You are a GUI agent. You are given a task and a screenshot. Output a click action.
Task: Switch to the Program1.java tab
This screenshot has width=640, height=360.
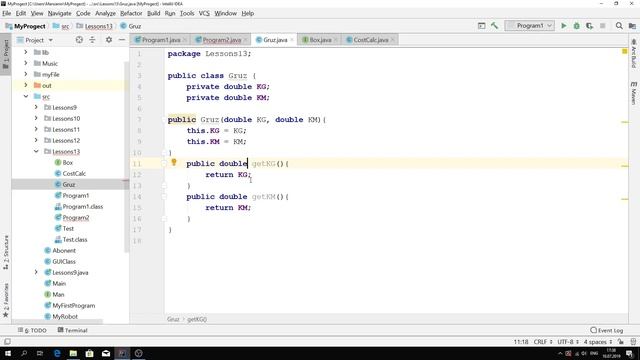coord(161,40)
